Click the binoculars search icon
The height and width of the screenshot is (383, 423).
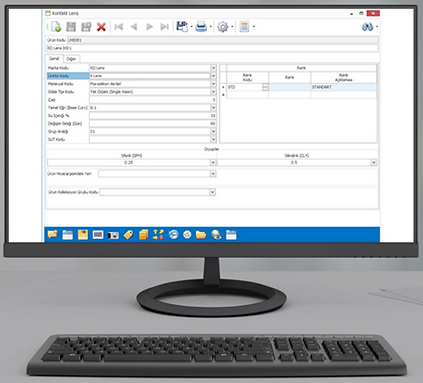pos(368,27)
